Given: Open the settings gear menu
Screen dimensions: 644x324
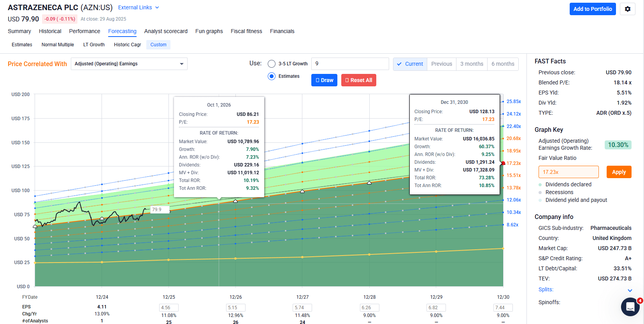Looking at the screenshot, I should click(627, 9).
